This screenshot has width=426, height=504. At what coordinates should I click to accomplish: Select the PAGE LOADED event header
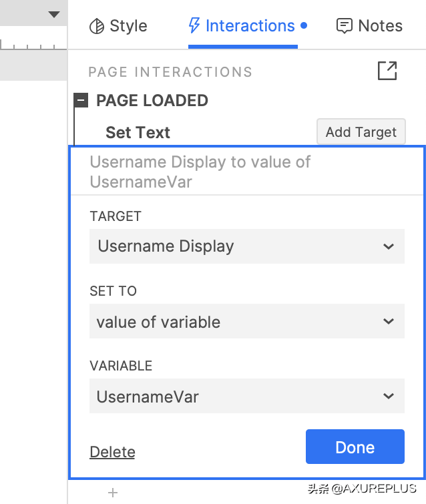click(152, 101)
